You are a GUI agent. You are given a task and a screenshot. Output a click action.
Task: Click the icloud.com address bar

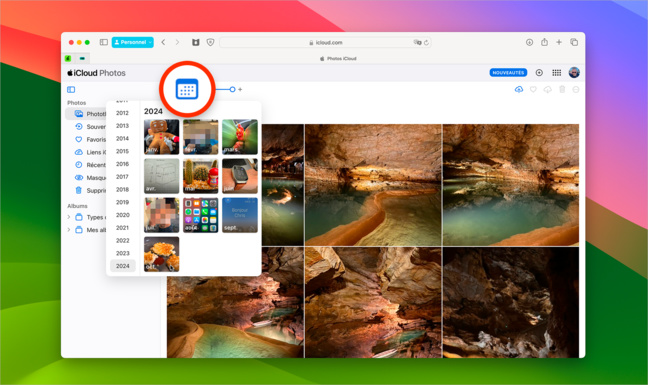tap(325, 43)
